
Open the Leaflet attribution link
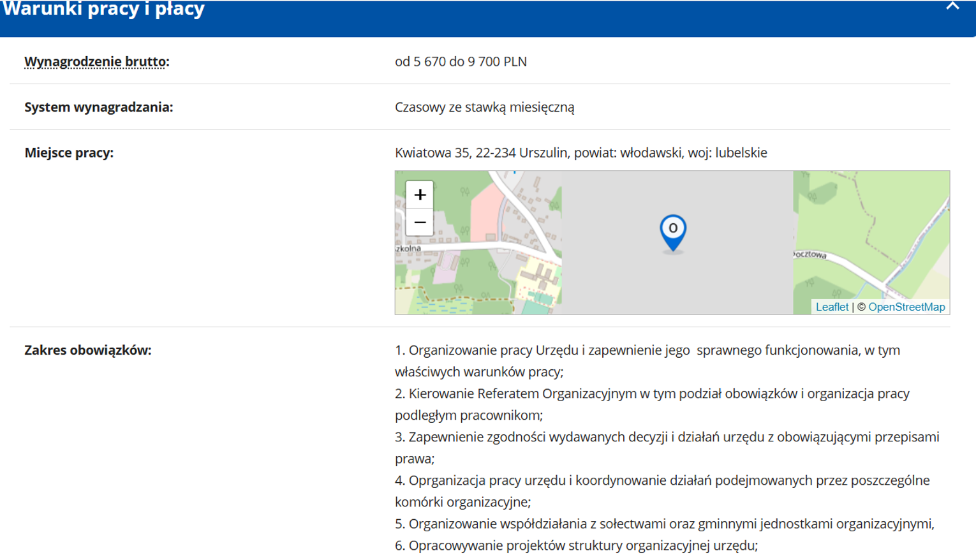pyautogui.click(x=832, y=307)
